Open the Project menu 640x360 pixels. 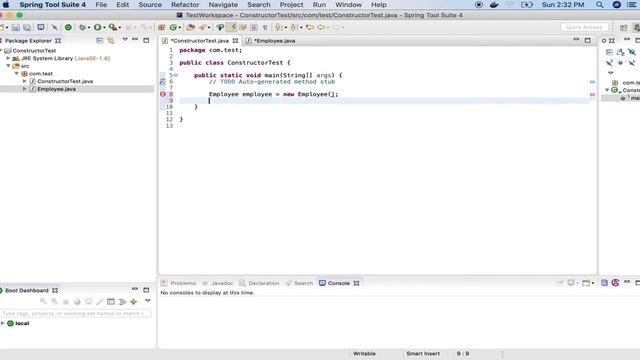pos(291,5)
